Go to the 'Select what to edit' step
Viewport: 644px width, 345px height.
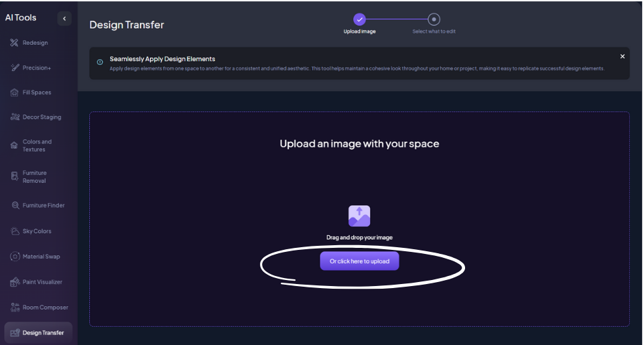[434, 19]
